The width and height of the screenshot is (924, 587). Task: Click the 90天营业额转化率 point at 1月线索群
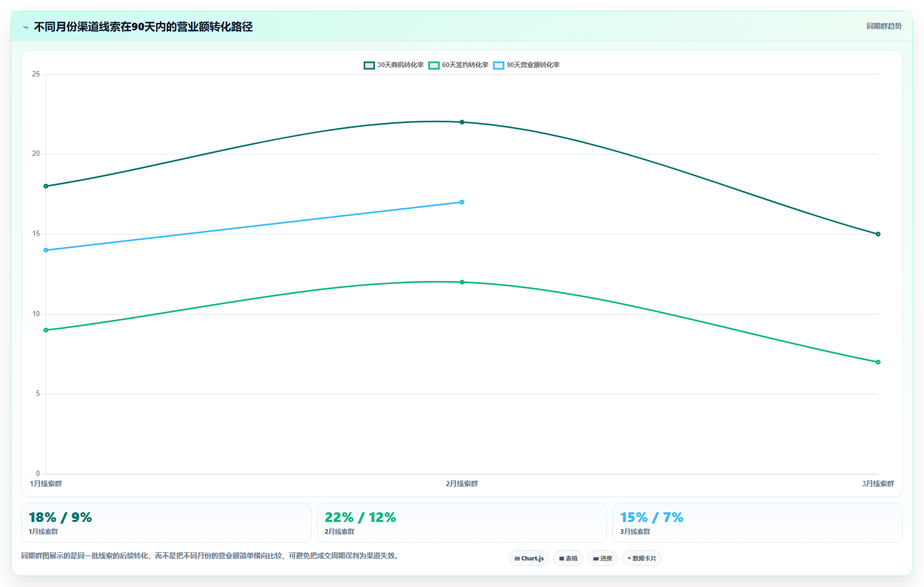tap(46, 250)
